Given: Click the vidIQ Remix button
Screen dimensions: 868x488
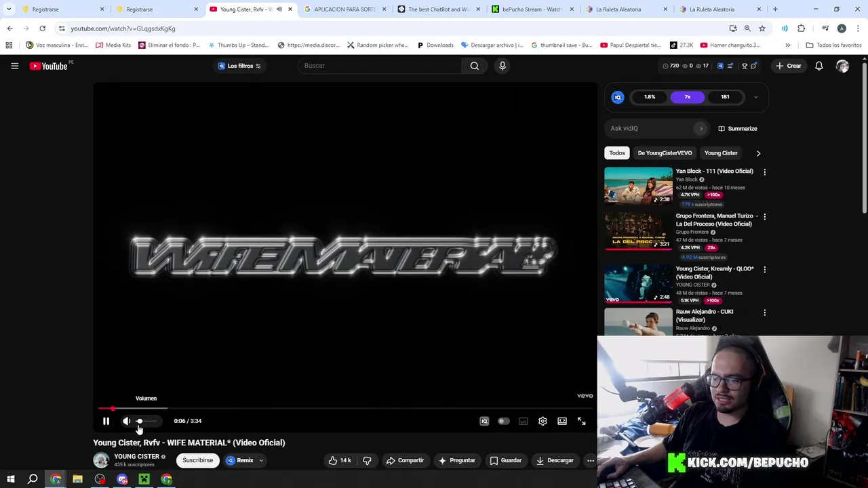Looking at the screenshot, I should (x=240, y=460).
